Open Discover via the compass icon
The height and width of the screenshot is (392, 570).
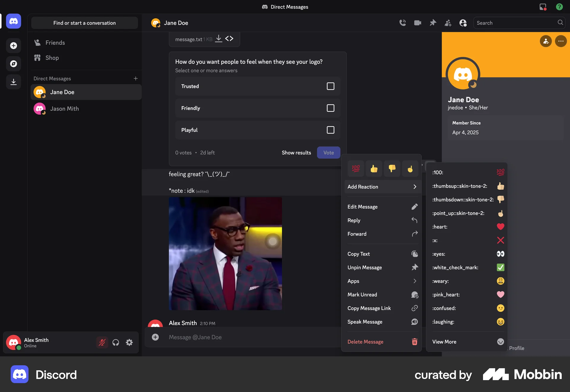(13, 64)
